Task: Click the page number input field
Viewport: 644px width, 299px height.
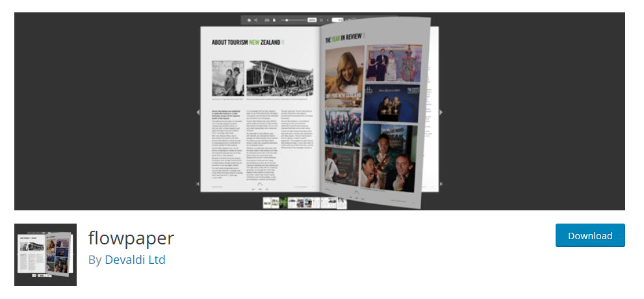Action: click(x=338, y=20)
